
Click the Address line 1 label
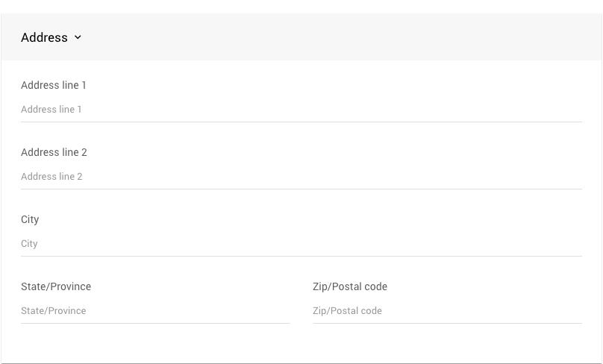[54, 85]
